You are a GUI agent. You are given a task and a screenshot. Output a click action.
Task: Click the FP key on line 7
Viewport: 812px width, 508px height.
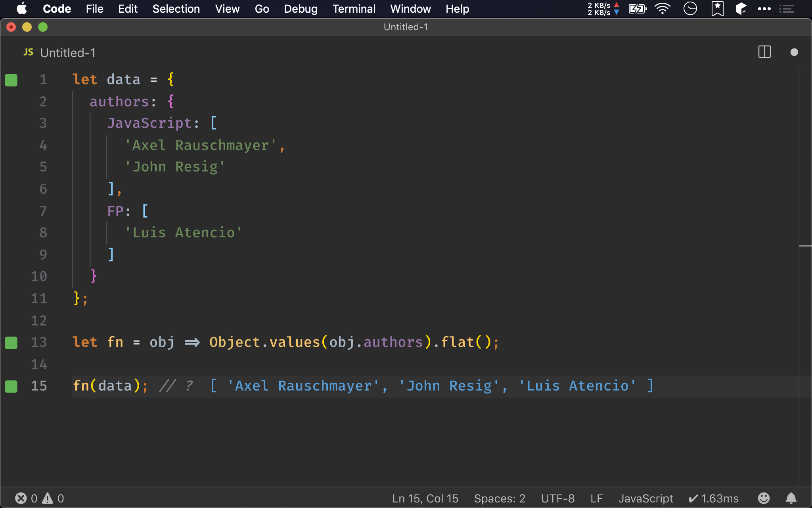115,211
